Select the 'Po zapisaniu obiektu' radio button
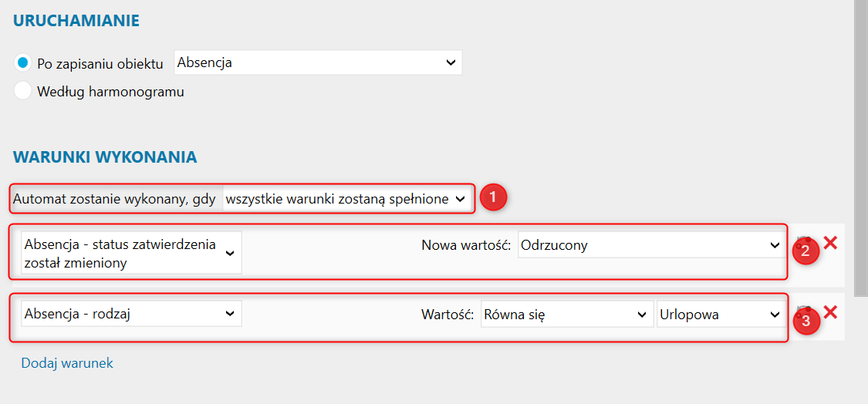The image size is (868, 404). tap(23, 62)
